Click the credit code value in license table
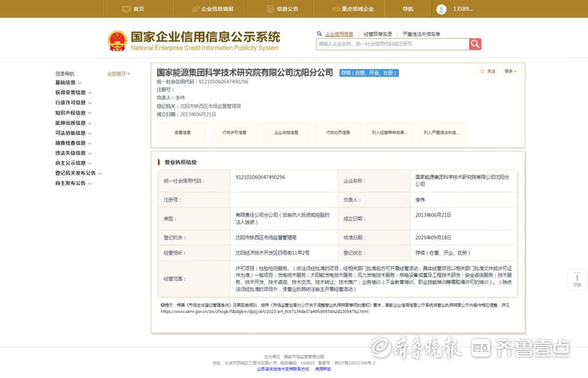The width and height of the screenshot is (588, 378). 260,177
